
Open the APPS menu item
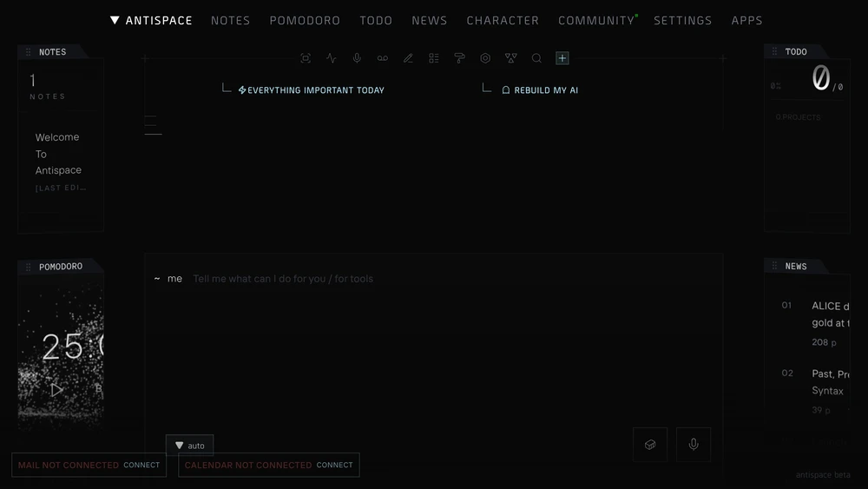[x=746, y=21]
